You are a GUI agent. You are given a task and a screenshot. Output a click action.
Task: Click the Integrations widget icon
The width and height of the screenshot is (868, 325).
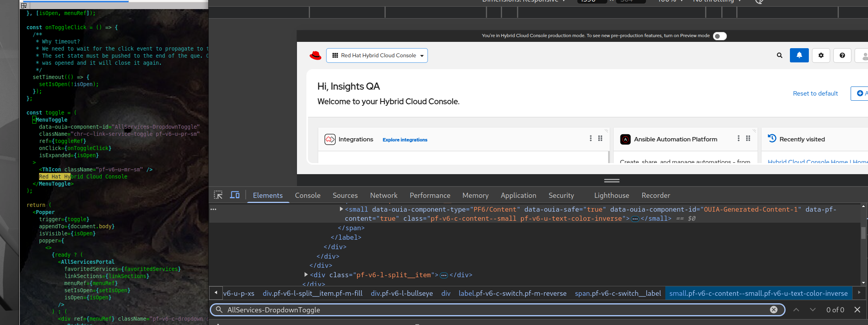click(x=330, y=139)
